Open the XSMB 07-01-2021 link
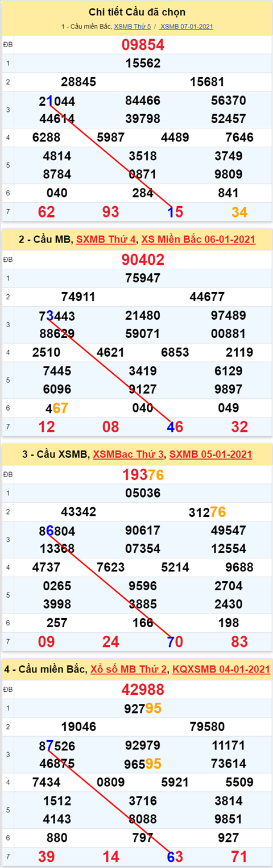The width and height of the screenshot is (273, 868). [x=187, y=27]
